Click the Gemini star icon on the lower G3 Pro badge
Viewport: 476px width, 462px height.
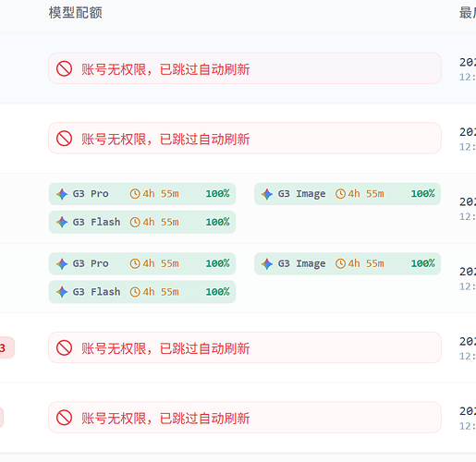[x=62, y=264]
